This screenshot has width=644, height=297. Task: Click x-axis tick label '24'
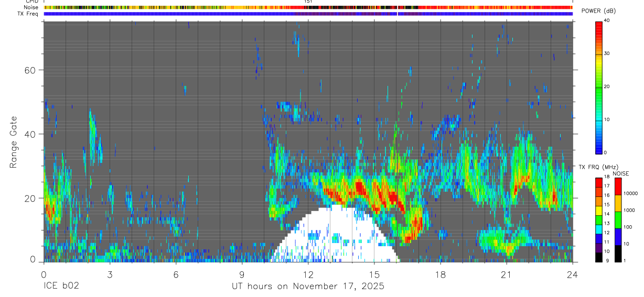click(x=572, y=274)
